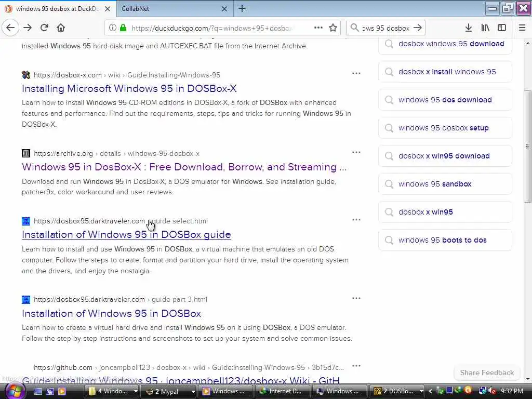Open a new tab with the plus button

pyautogui.click(x=242, y=8)
